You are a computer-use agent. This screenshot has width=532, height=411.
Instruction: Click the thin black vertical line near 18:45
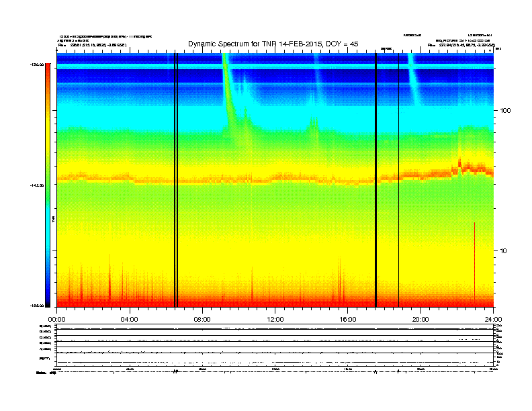398,180
